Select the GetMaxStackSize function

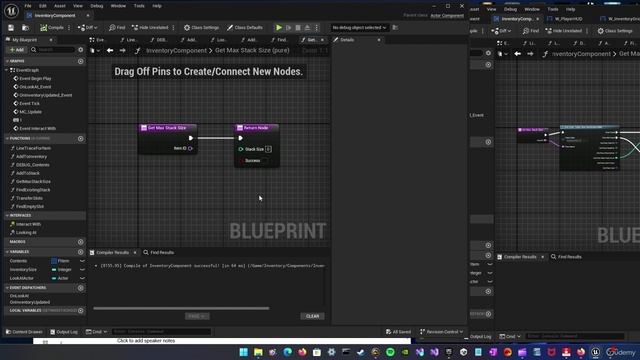(33, 181)
